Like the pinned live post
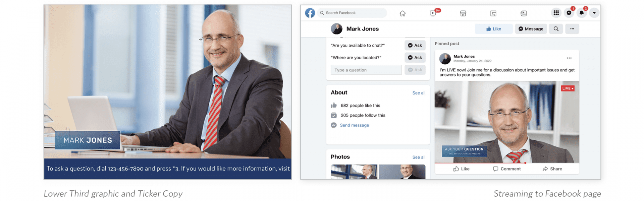644x201 pixels. pyautogui.click(x=461, y=169)
